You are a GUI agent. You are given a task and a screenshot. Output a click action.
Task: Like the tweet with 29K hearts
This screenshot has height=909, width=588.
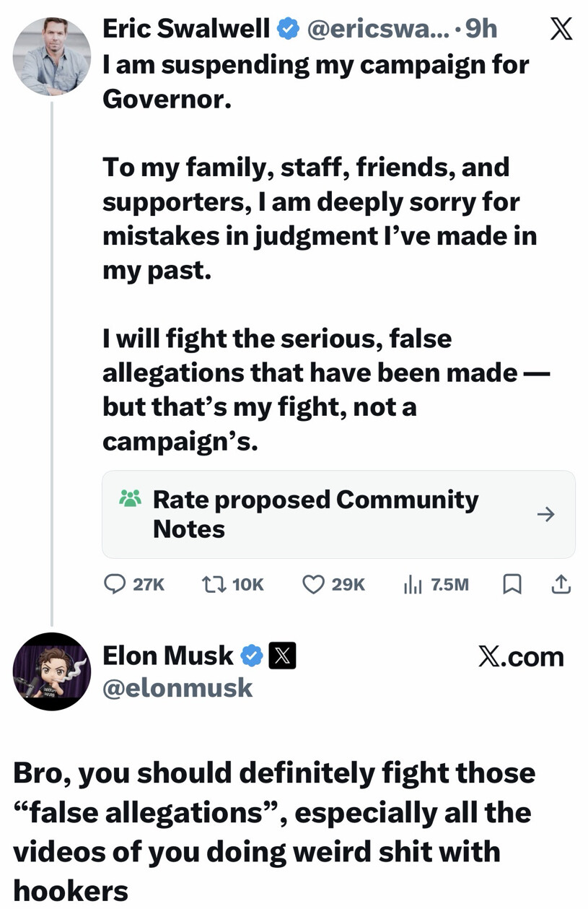pyautogui.click(x=313, y=584)
